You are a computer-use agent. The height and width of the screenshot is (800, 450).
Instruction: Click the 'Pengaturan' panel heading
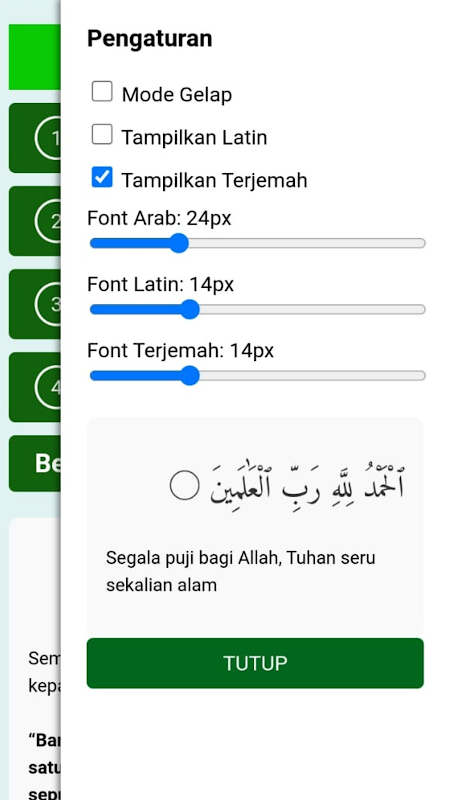coord(149,39)
